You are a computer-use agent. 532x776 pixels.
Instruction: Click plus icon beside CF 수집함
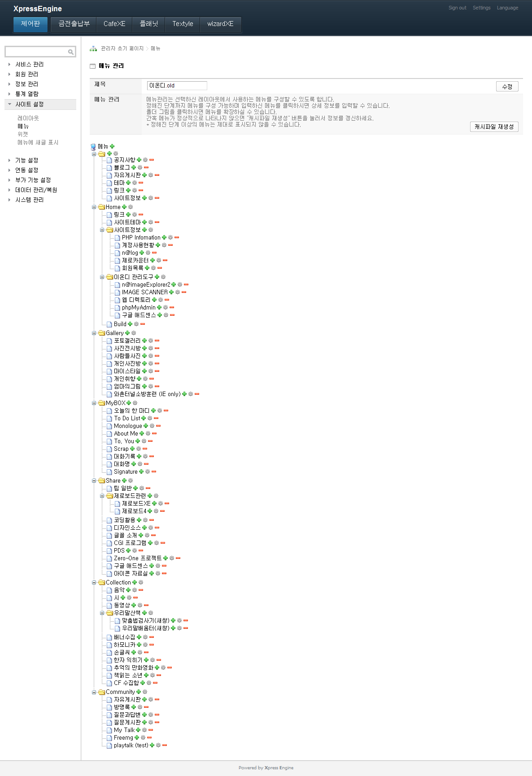click(x=143, y=683)
